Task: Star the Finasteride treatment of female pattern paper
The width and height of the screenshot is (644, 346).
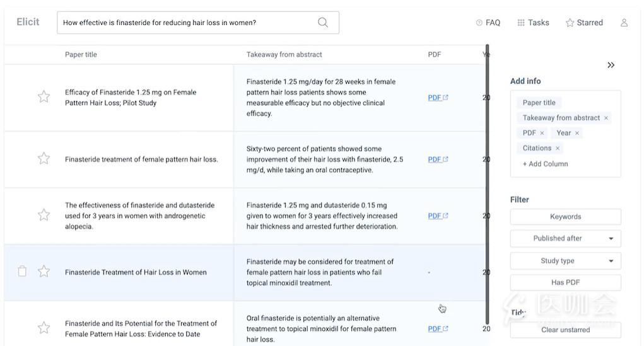Action: coord(44,158)
